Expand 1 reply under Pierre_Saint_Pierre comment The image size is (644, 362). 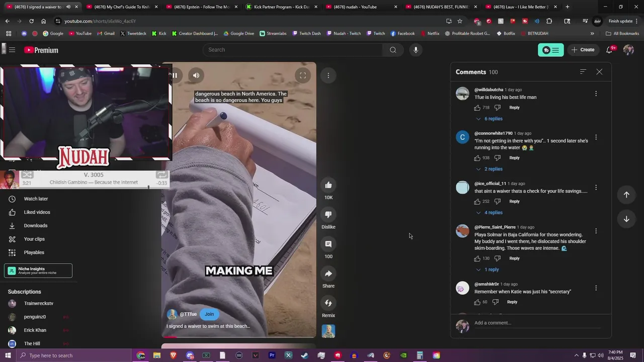(x=487, y=269)
